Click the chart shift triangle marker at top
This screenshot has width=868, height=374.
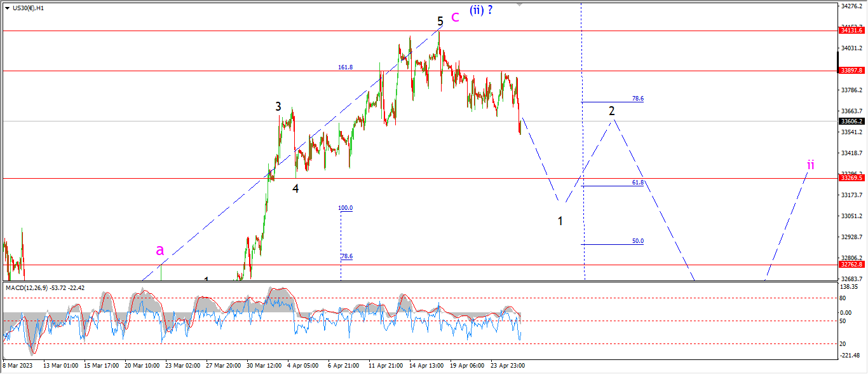pos(520,4)
